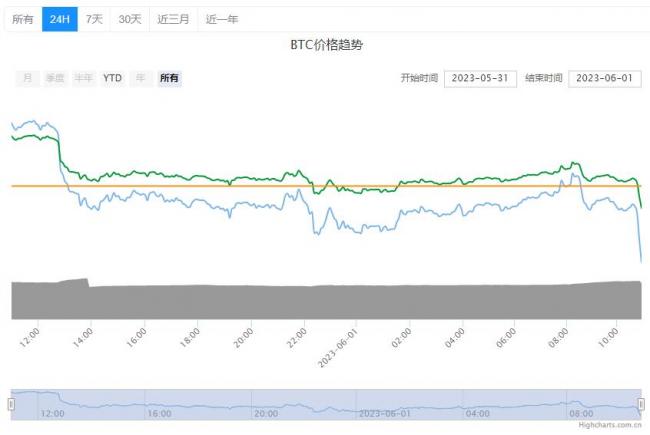Click the 月 range selector button
The height and width of the screenshot is (435, 650).
tap(27, 78)
